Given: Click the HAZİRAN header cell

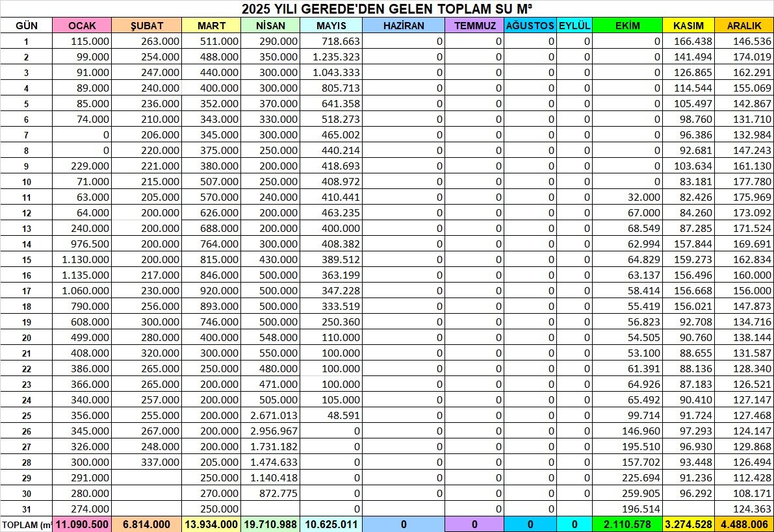Looking at the screenshot, I should 404,26.
